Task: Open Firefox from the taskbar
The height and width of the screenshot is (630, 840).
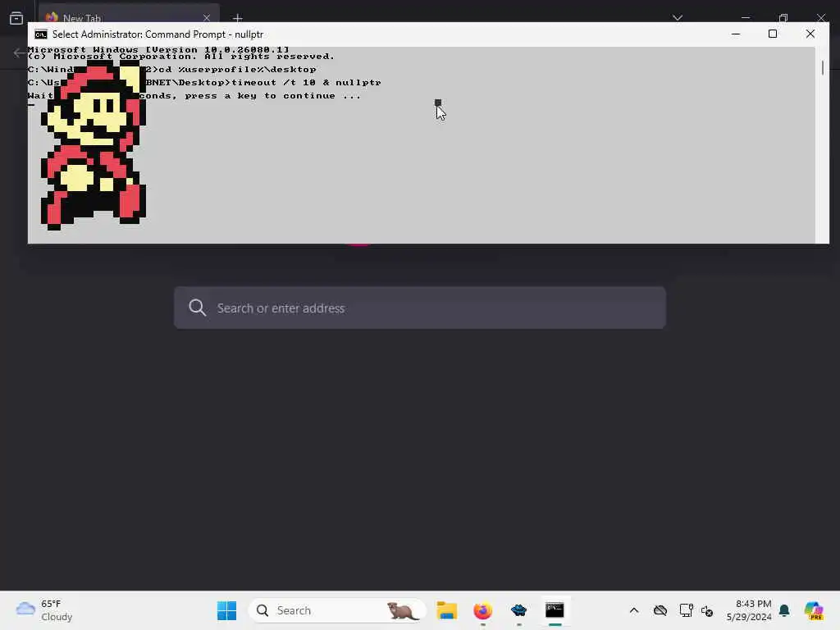Action: coord(482,610)
